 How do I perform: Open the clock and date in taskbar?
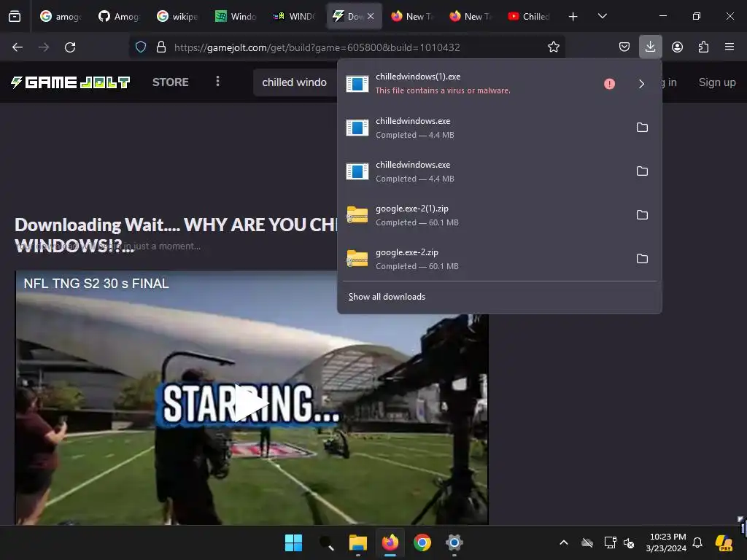[666, 542]
